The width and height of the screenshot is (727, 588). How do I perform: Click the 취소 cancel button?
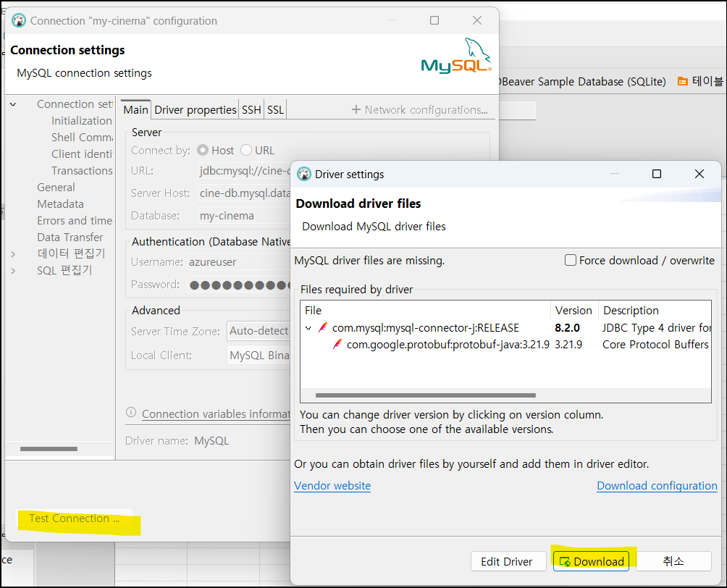tap(673, 561)
